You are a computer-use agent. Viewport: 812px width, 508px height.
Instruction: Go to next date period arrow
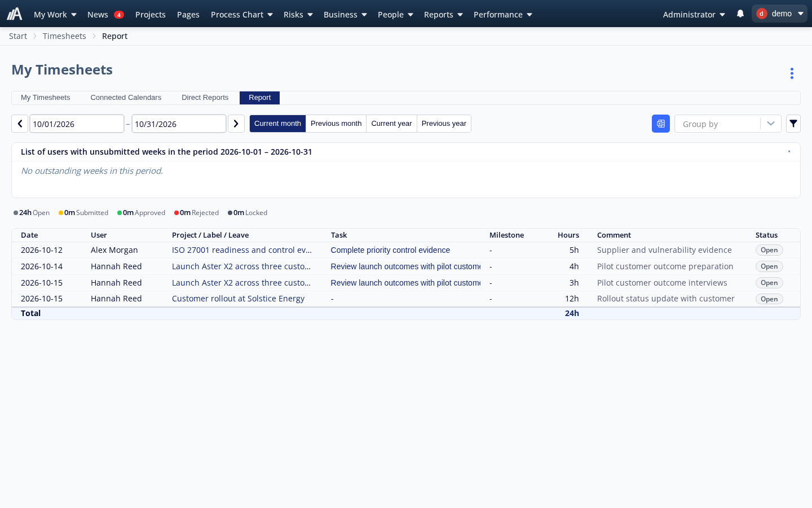click(x=236, y=124)
